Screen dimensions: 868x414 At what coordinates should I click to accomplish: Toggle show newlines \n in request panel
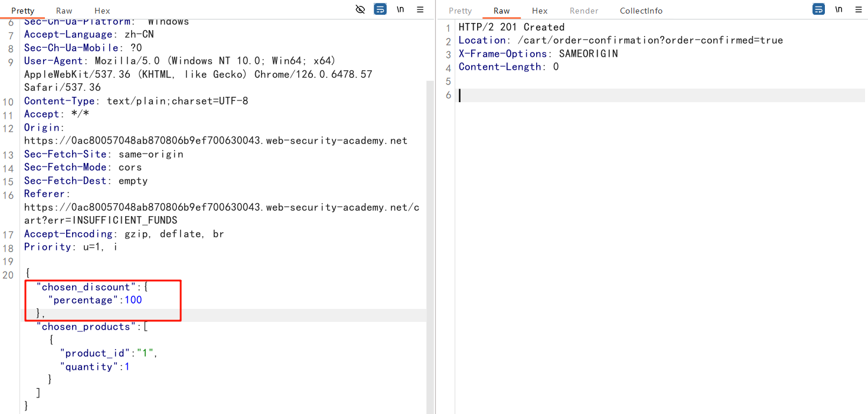click(x=400, y=9)
